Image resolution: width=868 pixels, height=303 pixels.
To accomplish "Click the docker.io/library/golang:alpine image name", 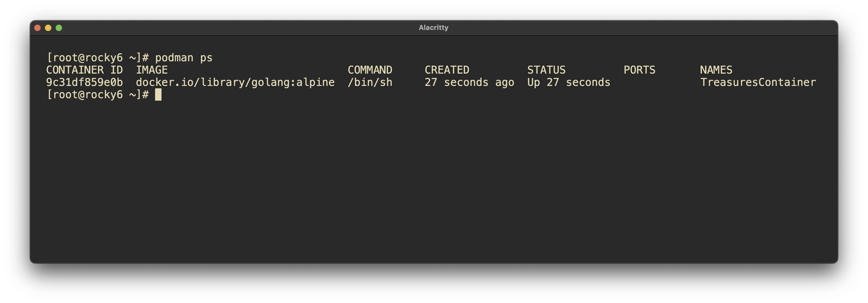I will [235, 82].
